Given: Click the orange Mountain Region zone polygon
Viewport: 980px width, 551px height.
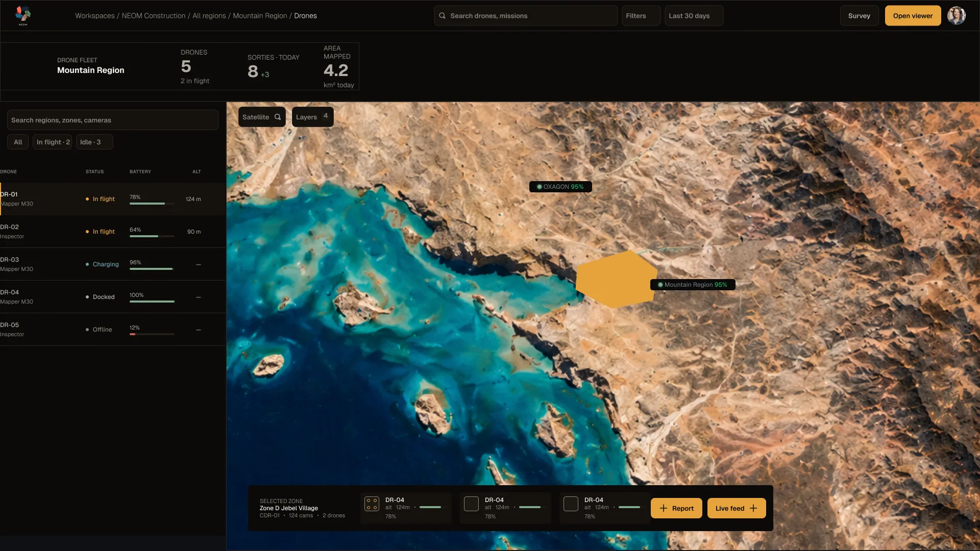Looking at the screenshot, I should pyautogui.click(x=615, y=279).
